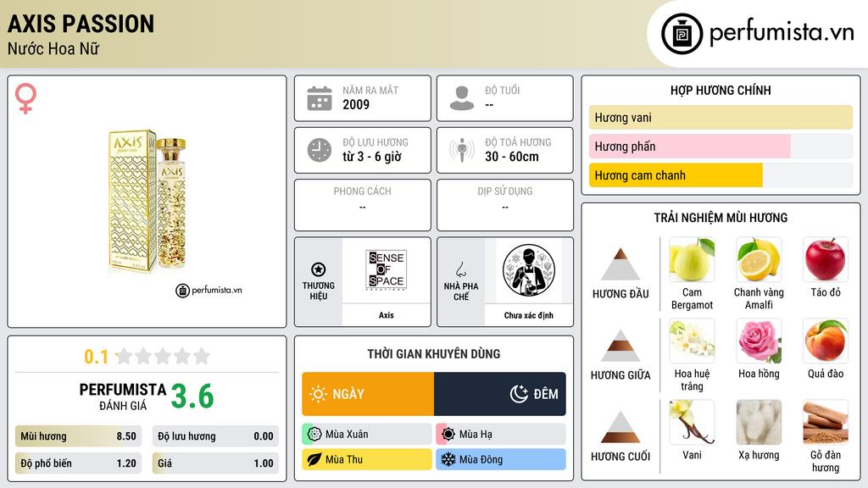
Task: Click the calendar icon beside Năm ra mắt
Action: point(320,98)
